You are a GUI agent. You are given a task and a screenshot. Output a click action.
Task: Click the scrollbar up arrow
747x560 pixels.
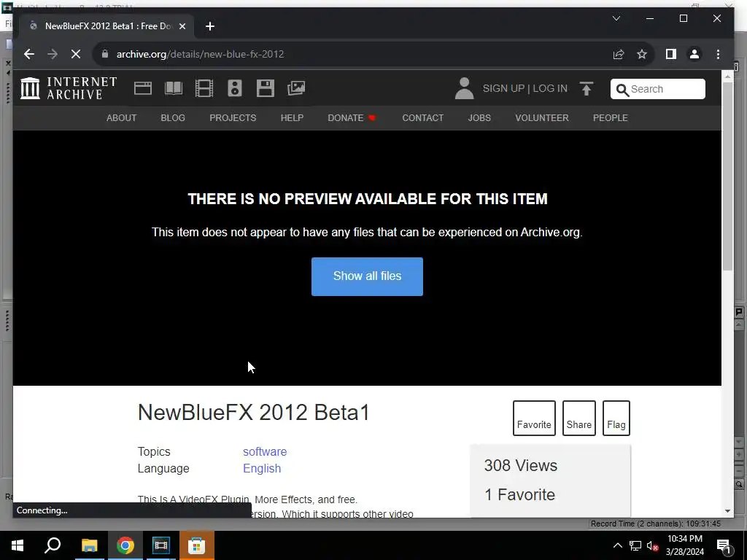point(727,76)
